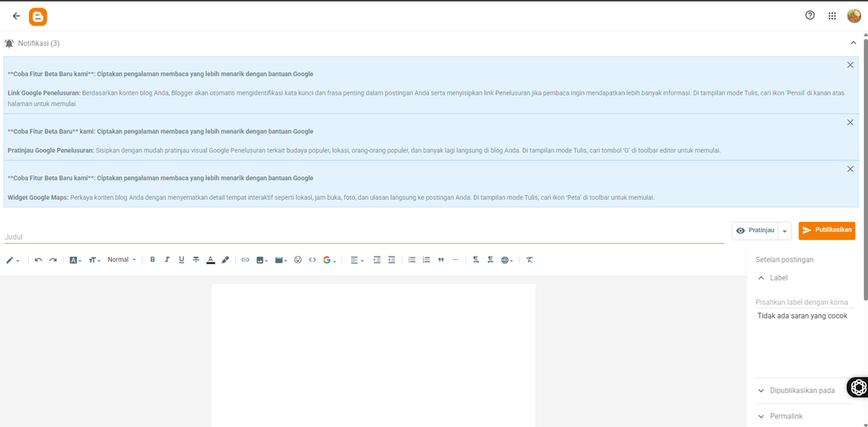Click the code snippet angle brackets icon
This screenshot has height=427, width=868.
[x=312, y=259]
